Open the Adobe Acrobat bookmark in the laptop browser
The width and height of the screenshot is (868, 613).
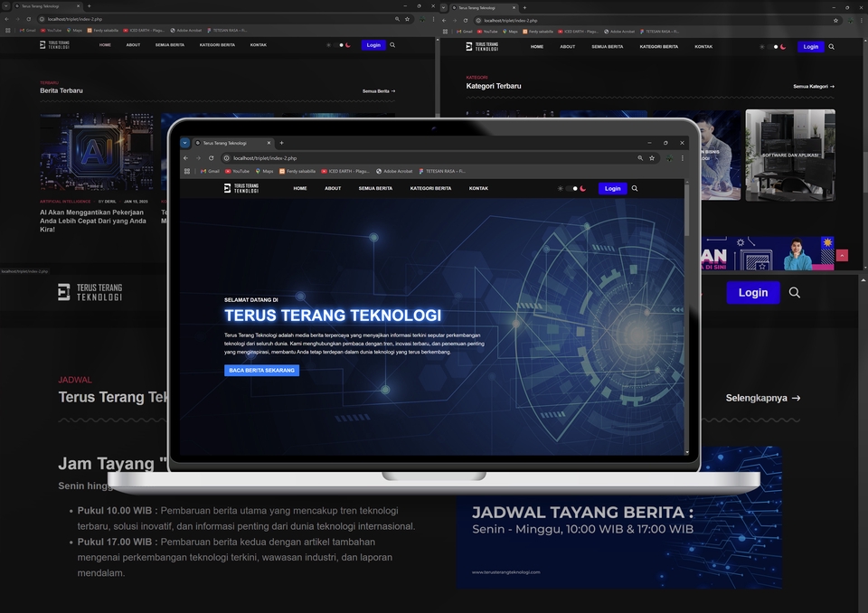[394, 171]
